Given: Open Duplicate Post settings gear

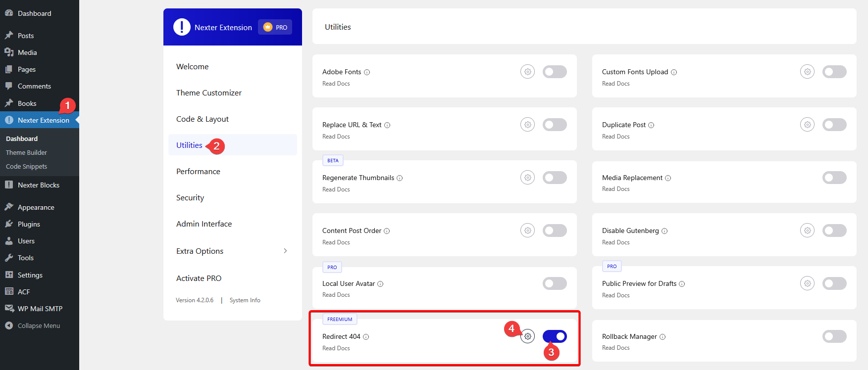Looking at the screenshot, I should (807, 124).
